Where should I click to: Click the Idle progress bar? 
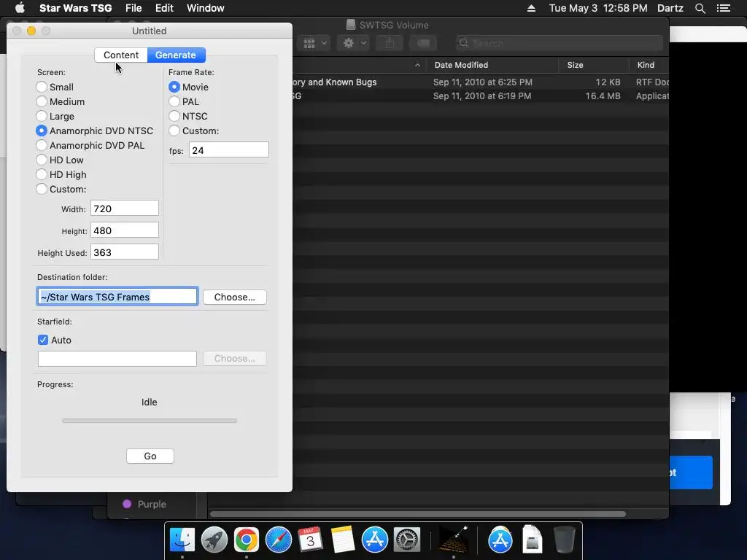pos(149,421)
